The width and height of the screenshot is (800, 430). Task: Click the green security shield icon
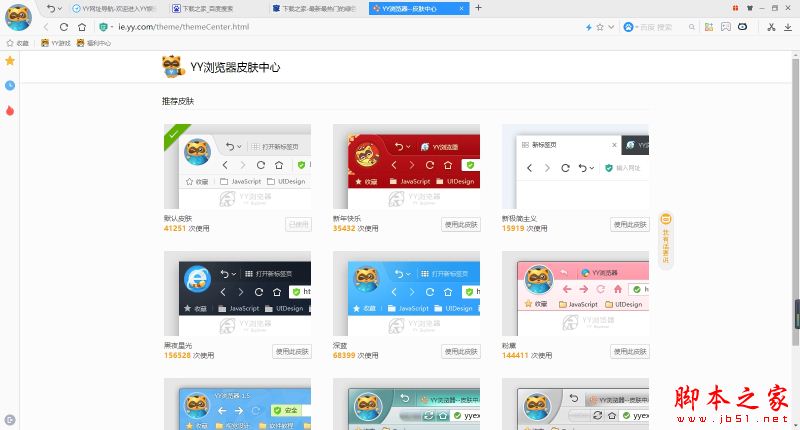[104, 27]
